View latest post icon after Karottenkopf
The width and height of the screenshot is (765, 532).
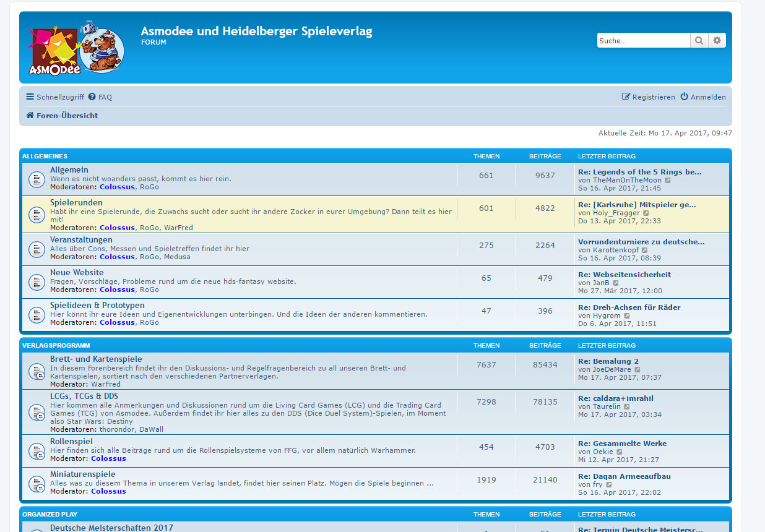coord(645,251)
